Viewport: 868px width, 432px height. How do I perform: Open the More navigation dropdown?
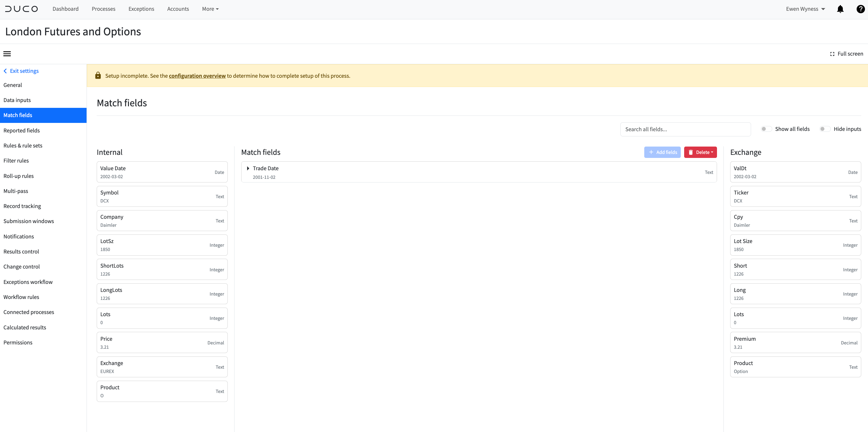point(210,9)
